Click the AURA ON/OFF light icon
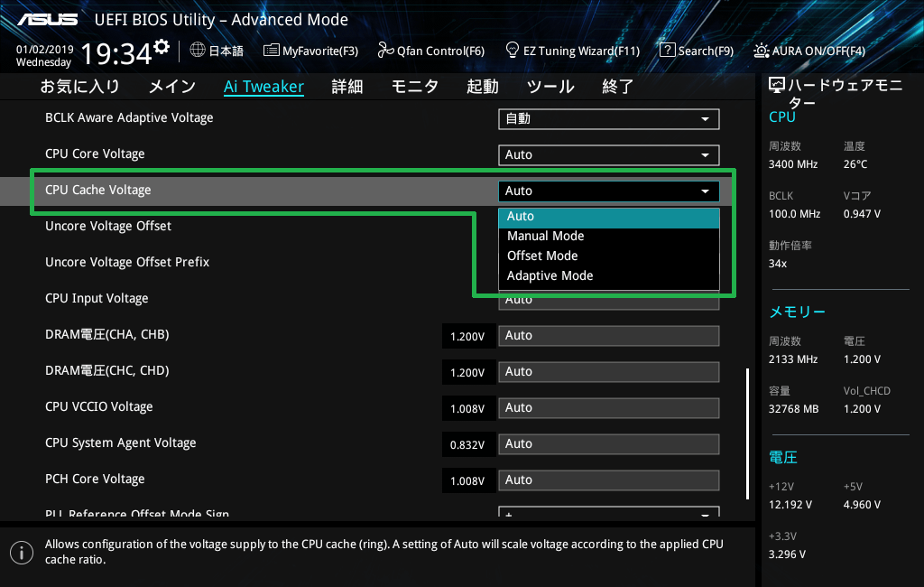This screenshot has height=587, width=924. [761, 51]
